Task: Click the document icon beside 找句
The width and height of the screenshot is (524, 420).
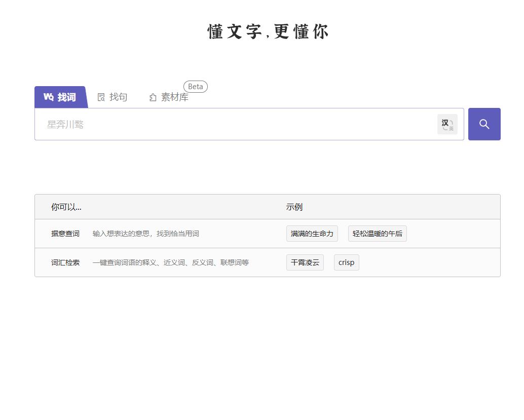Action: tap(101, 97)
